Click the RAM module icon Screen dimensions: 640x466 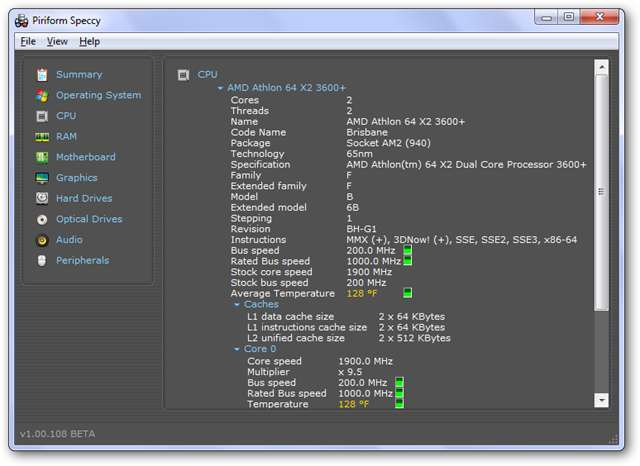[42, 137]
